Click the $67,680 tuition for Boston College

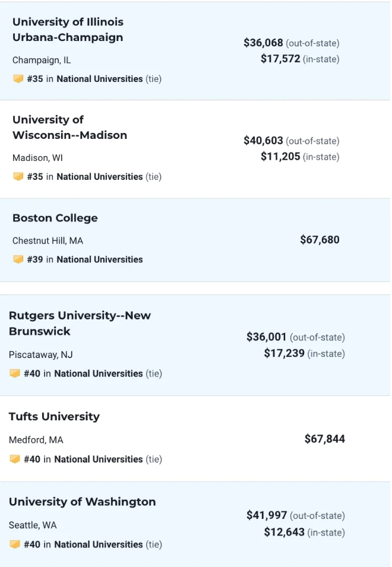tap(320, 240)
